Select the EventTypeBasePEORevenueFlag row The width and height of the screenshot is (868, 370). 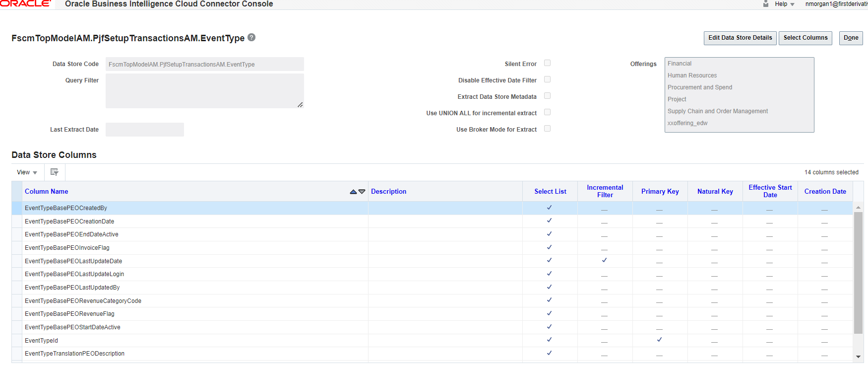(x=432, y=314)
